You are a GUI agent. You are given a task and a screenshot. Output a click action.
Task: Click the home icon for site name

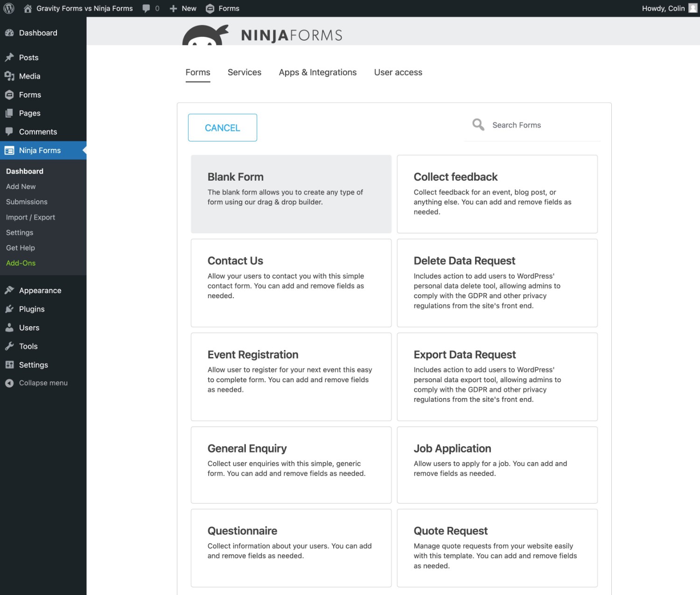(28, 8)
